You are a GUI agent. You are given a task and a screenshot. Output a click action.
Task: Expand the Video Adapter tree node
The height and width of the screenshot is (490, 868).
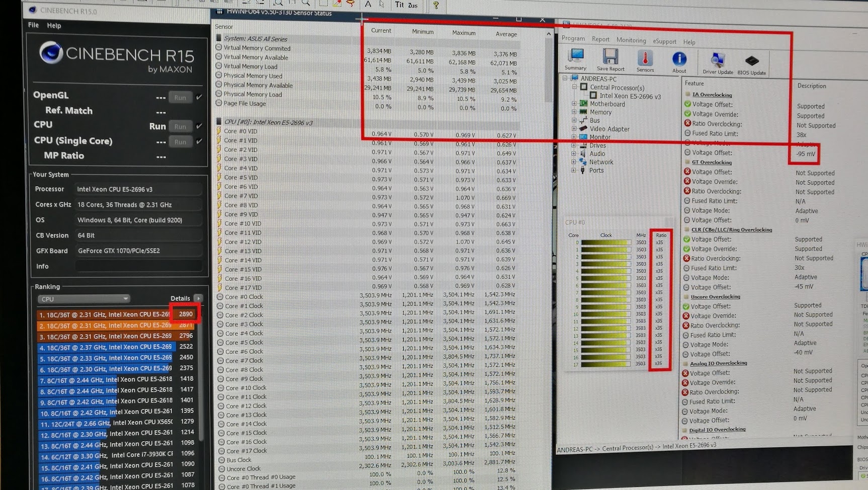(574, 129)
